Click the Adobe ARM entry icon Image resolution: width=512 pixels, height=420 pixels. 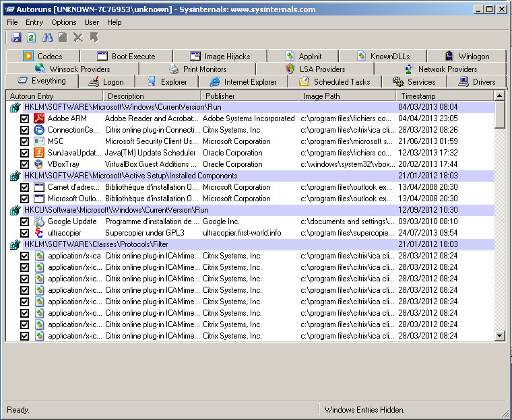(x=39, y=118)
